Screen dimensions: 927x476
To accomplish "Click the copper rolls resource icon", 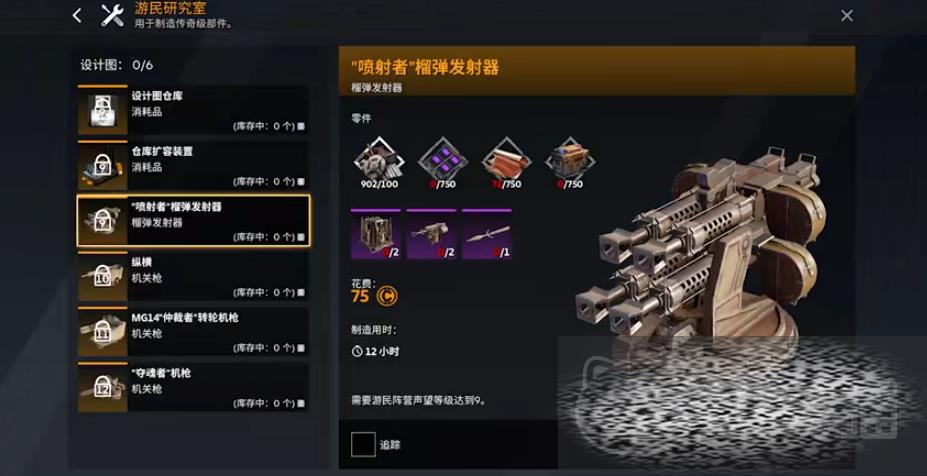I will 507,158.
